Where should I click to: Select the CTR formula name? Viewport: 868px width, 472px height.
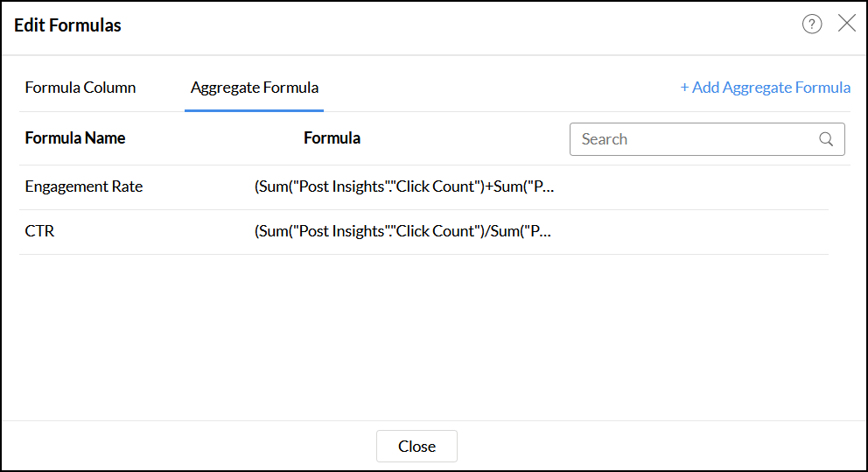[x=39, y=232]
